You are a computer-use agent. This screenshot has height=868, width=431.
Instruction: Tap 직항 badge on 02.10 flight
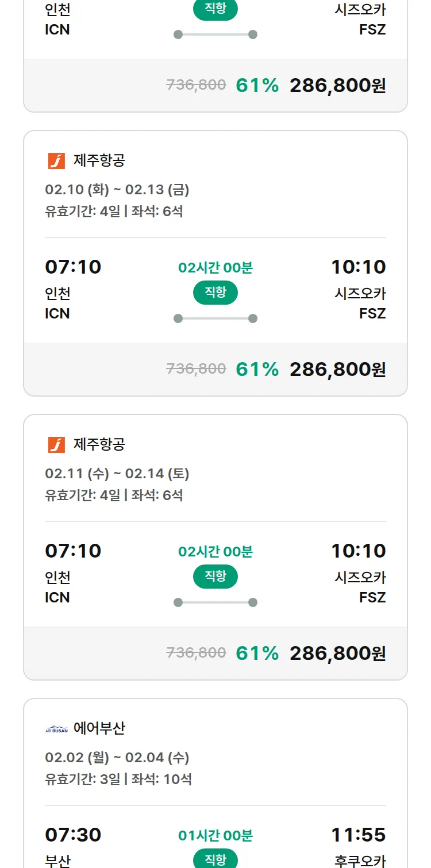(x=215, y=293)
